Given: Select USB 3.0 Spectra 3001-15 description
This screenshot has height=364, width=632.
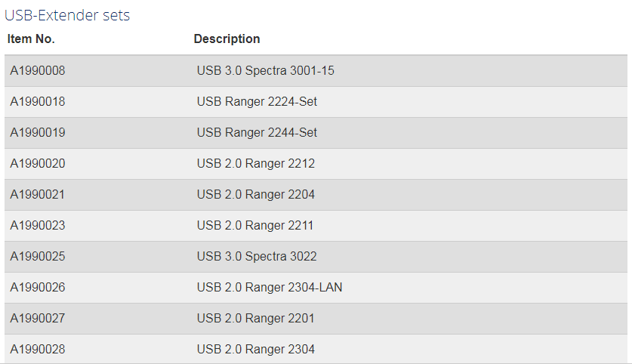Looking at the screenshot, I should [x=265, y=70].
